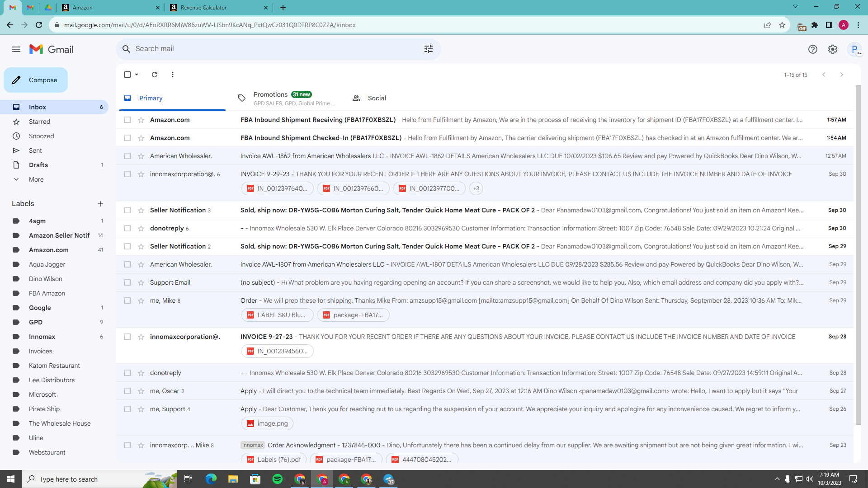
Task: Select the Seller Notification Sep 30 checkbox
Action: [127, 210]
